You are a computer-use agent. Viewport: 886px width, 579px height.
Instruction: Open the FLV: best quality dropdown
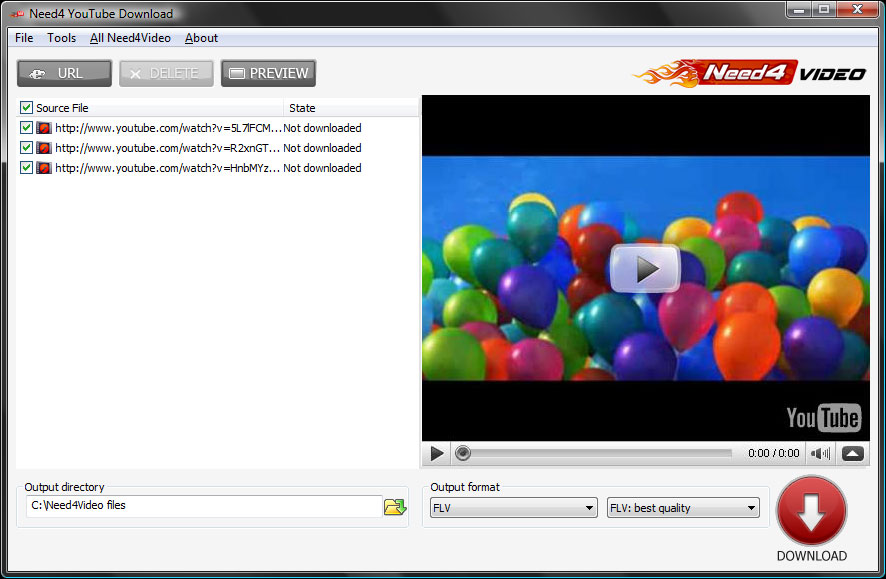(x=683, y=508)
